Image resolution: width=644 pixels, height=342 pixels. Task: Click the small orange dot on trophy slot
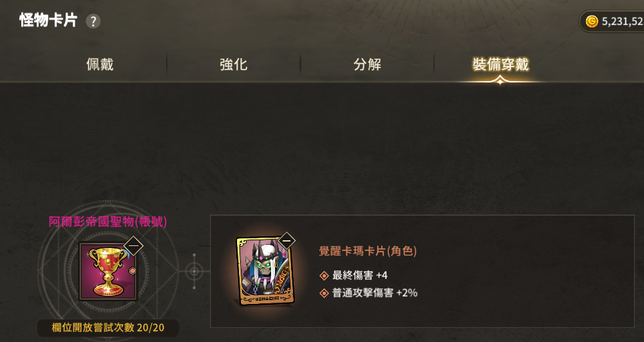pos(132,271)
